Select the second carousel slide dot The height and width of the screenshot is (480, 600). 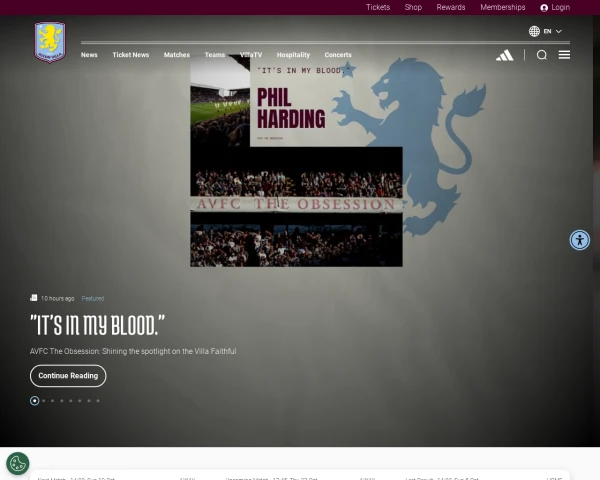coord(44,401)
